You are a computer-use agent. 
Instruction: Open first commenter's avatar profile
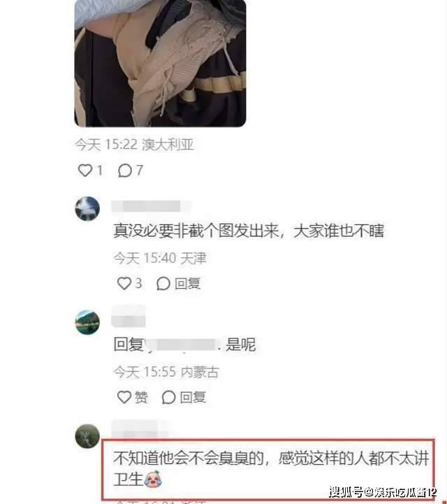click(87, 208)
